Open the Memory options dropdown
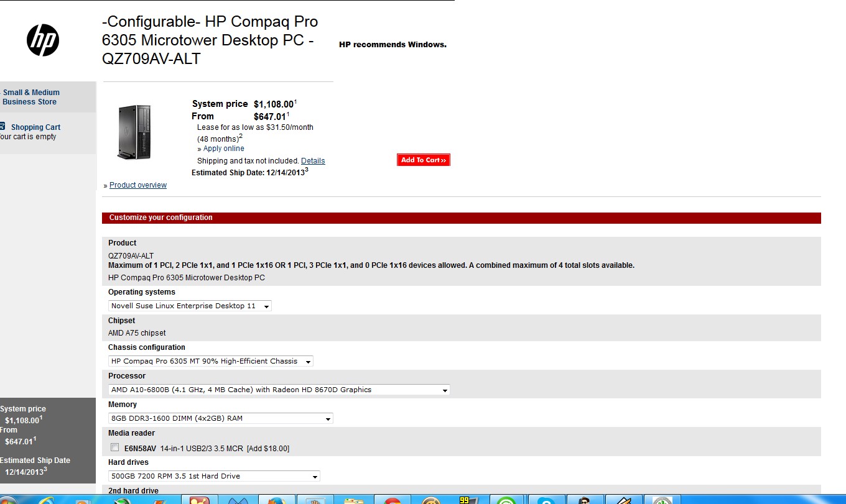The width and height of the screenshot is (846, 504). pos(221,418)
